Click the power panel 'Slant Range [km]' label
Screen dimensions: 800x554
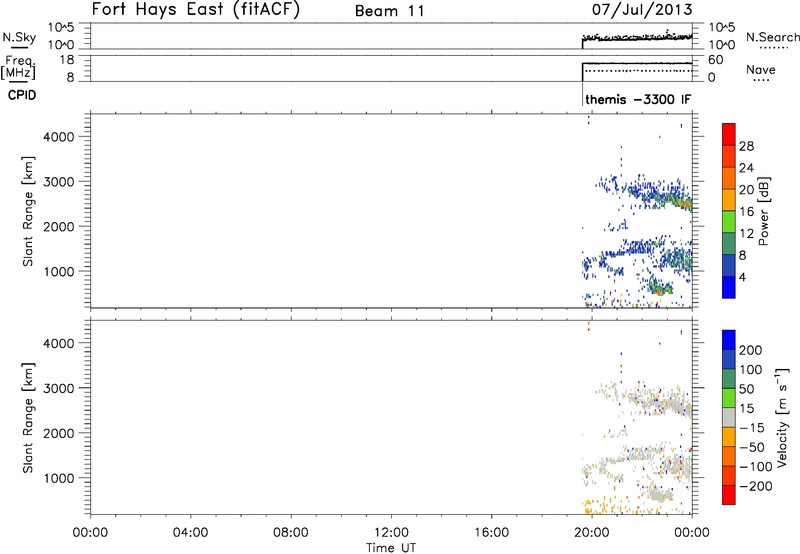point(28,211)
